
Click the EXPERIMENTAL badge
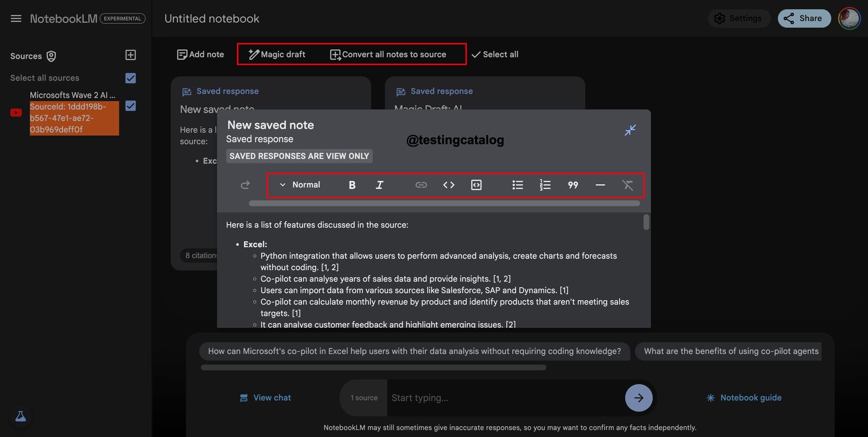coord(122,19)
